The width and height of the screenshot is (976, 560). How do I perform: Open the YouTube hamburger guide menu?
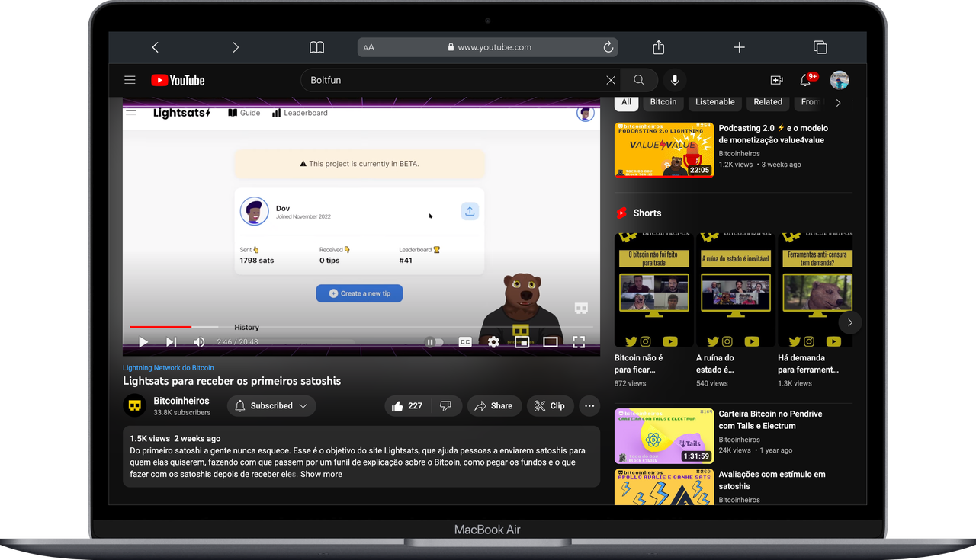click(x=130, y=80)
